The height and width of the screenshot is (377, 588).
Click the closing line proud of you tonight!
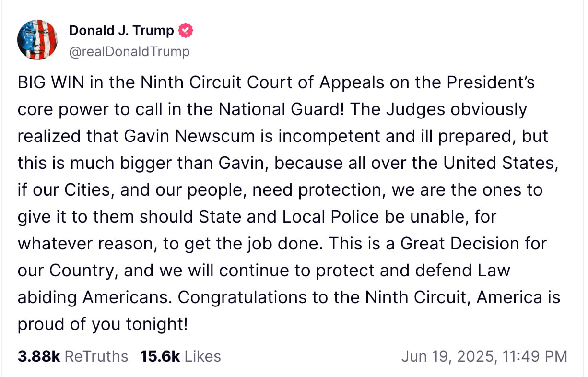103,325
